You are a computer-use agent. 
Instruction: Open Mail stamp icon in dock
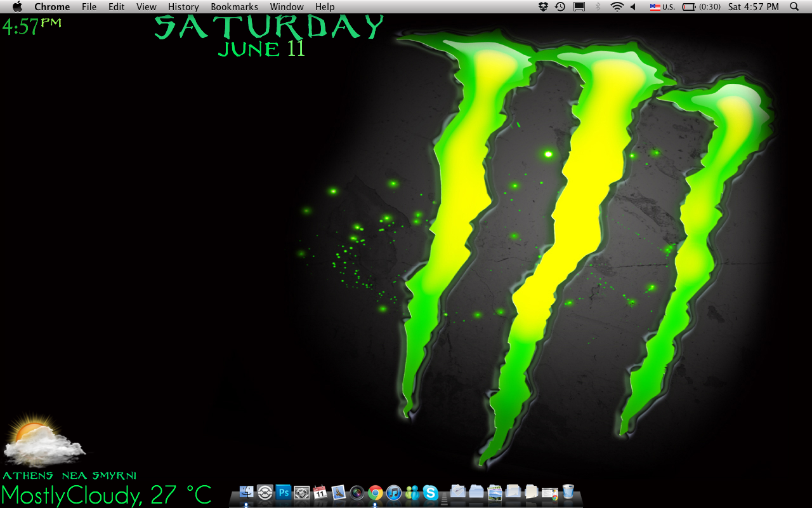[339, 492]
